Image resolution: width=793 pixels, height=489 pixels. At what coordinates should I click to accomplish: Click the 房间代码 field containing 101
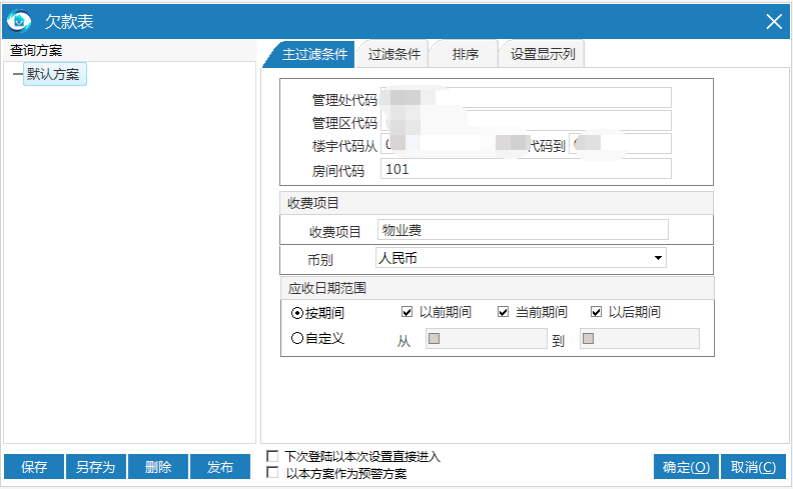point(525,169)
